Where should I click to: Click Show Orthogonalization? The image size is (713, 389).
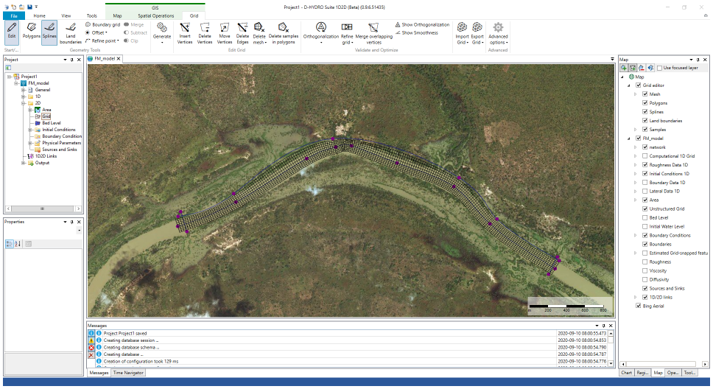pos(422,25)
